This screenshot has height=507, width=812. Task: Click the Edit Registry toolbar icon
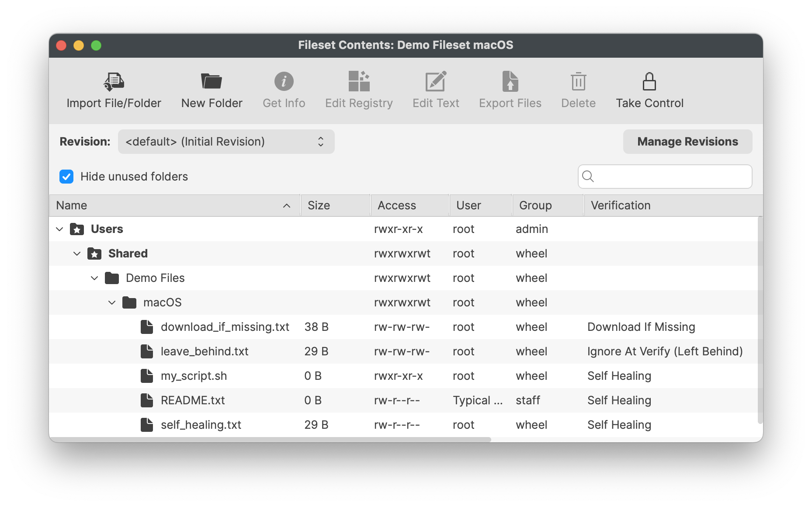[x=359, y=81]
